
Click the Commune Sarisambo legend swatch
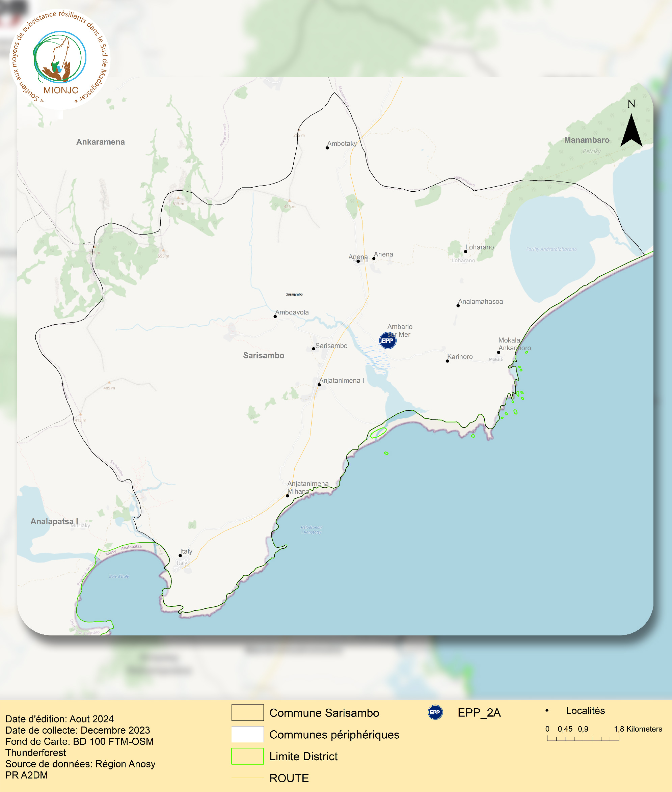[247, 712]
